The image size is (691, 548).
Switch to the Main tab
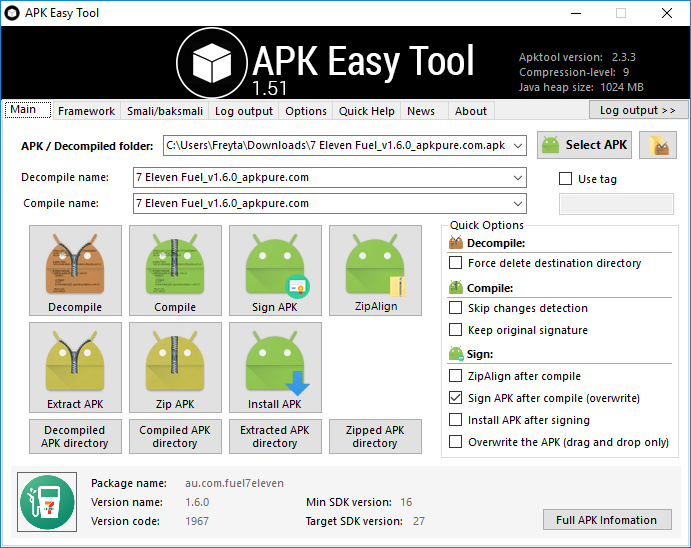click(28, 109)
